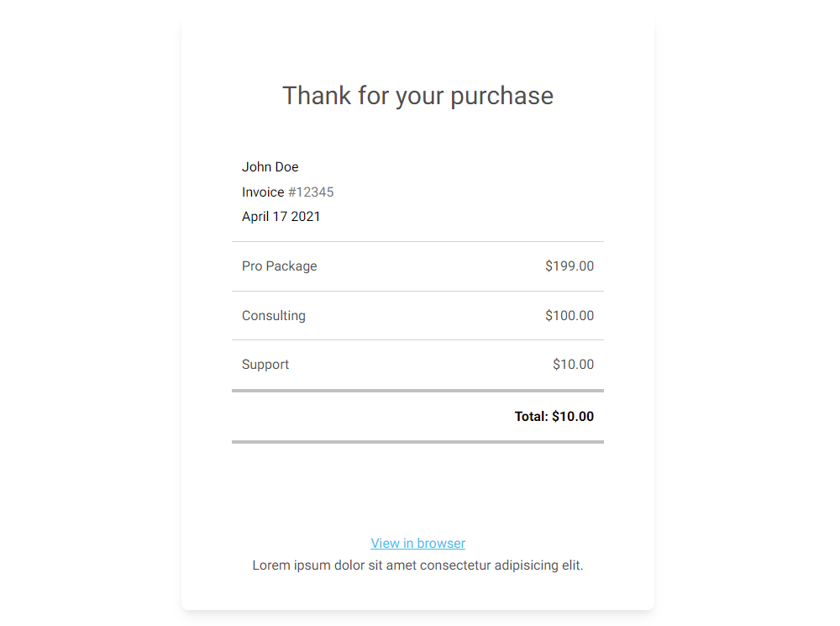
Task: Open the View in browser link
Action: pyautogui.click(x=417, y=543)
